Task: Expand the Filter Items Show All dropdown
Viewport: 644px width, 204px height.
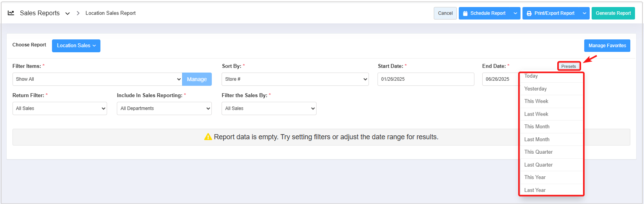Action: tap(97, 79)
